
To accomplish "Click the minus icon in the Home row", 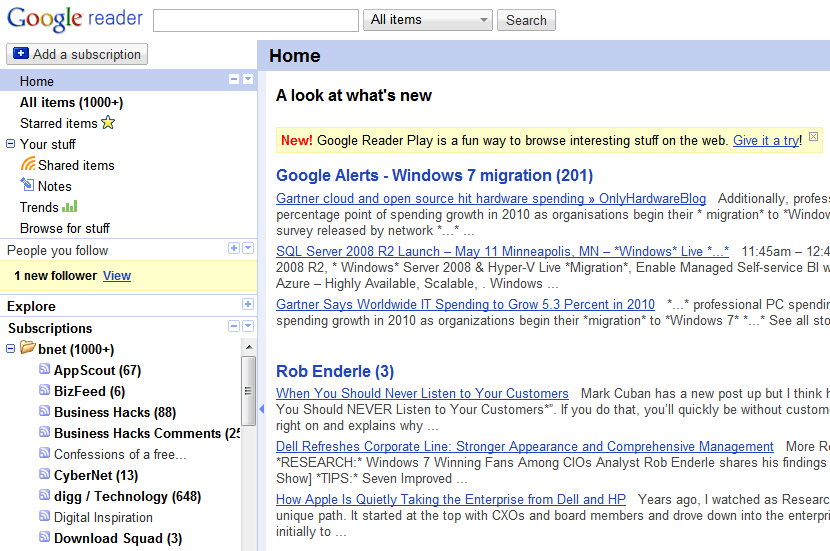I will tap(234, 79).
